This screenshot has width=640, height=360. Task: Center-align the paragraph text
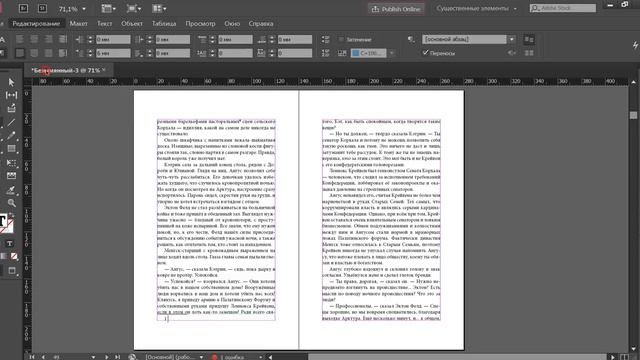34,39
